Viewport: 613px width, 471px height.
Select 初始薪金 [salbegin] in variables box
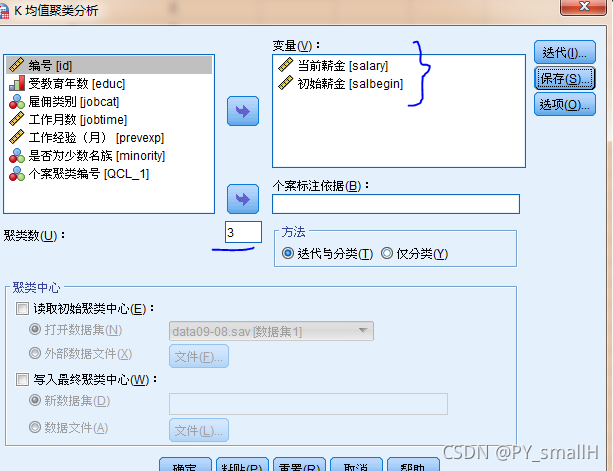coord(341,83)
